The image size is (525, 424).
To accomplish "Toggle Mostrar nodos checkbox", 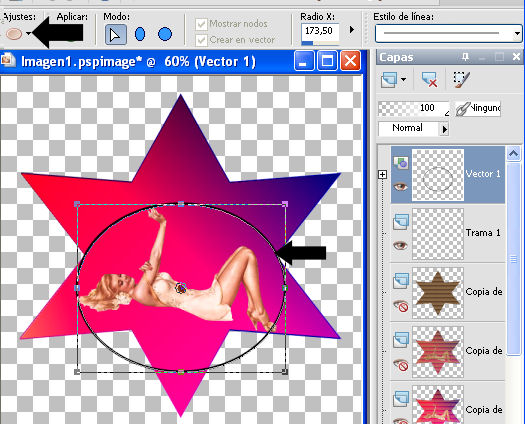I will coord(201,24).
